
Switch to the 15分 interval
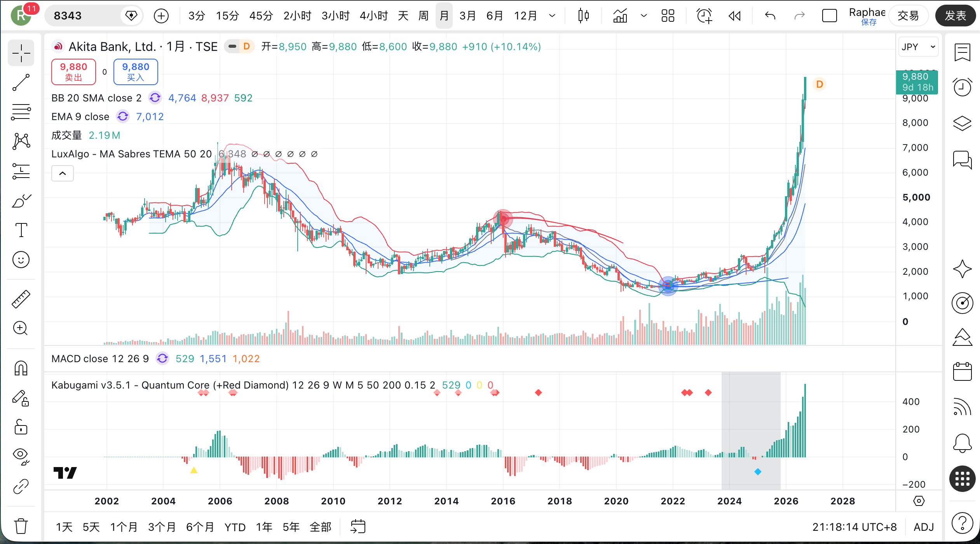click(x=227, y=16)
